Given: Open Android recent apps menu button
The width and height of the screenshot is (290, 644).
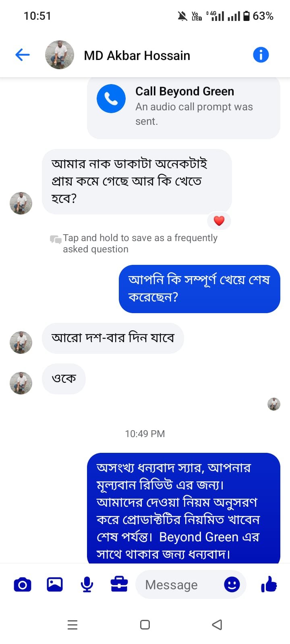Looking at the screenshot, I should click(x=72, y=625).
